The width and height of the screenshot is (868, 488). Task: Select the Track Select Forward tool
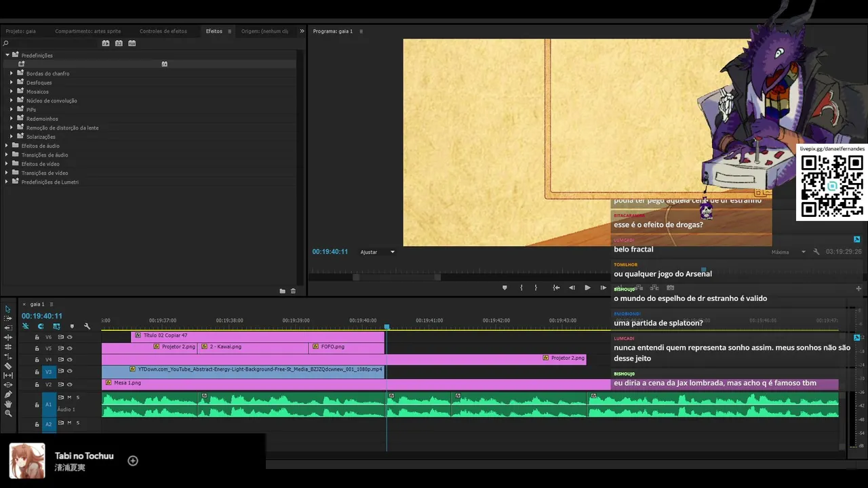(x=8, y=319)
